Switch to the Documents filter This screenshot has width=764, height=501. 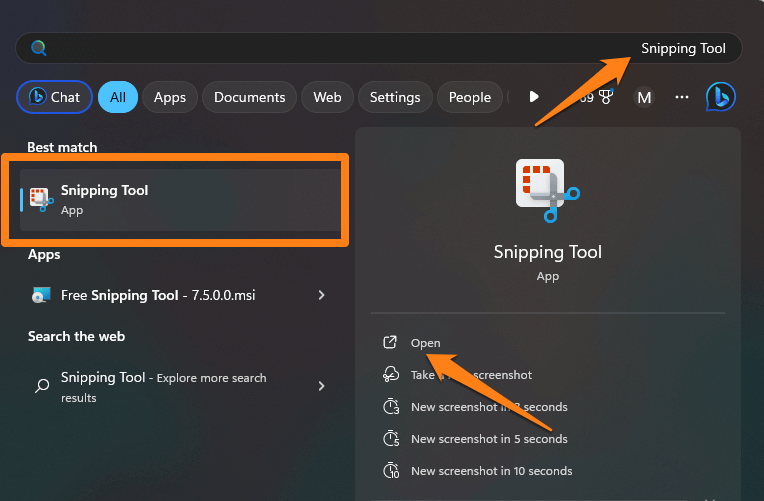[x=249, y=97]
